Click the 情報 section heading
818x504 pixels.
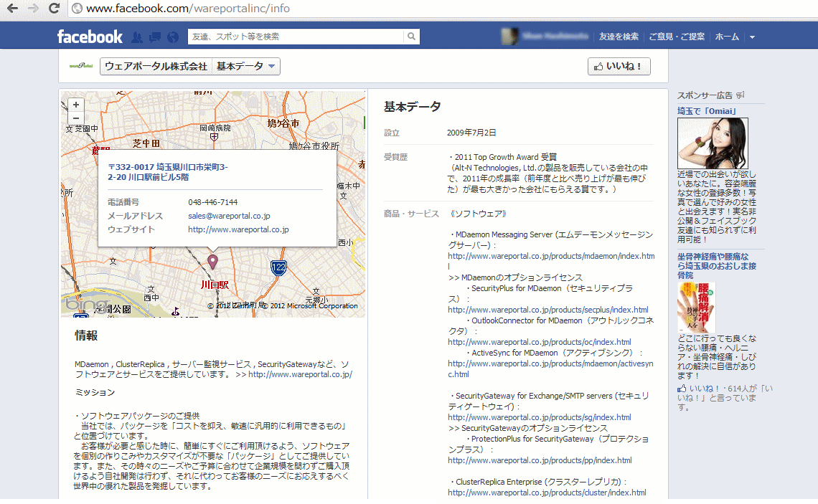[x=86, y=336]
